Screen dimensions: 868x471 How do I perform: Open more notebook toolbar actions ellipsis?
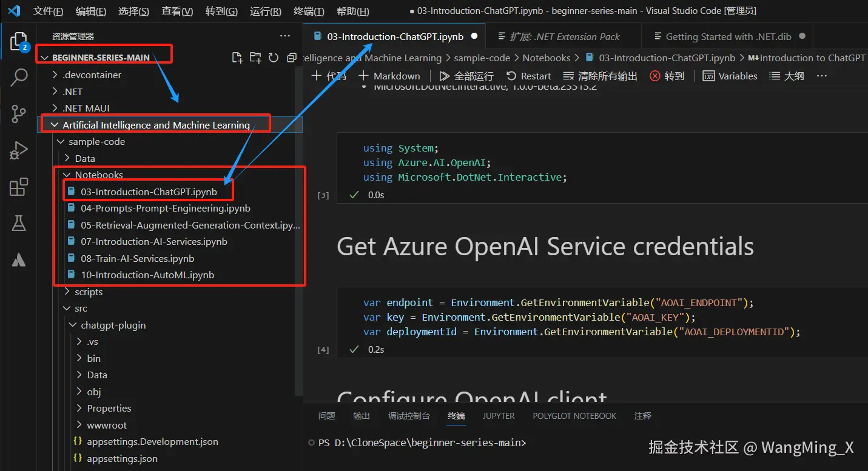(x=822, y=76)
